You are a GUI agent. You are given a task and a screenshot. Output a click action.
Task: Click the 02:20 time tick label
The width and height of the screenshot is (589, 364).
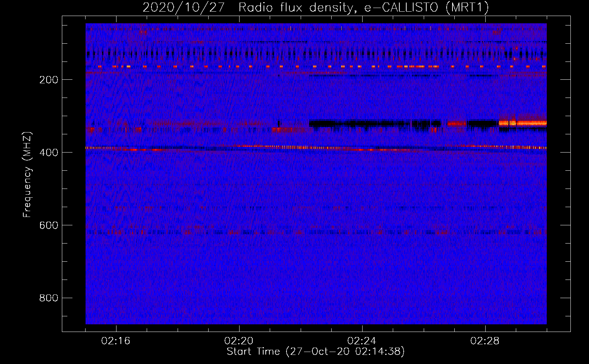click(x=239, y=341)
